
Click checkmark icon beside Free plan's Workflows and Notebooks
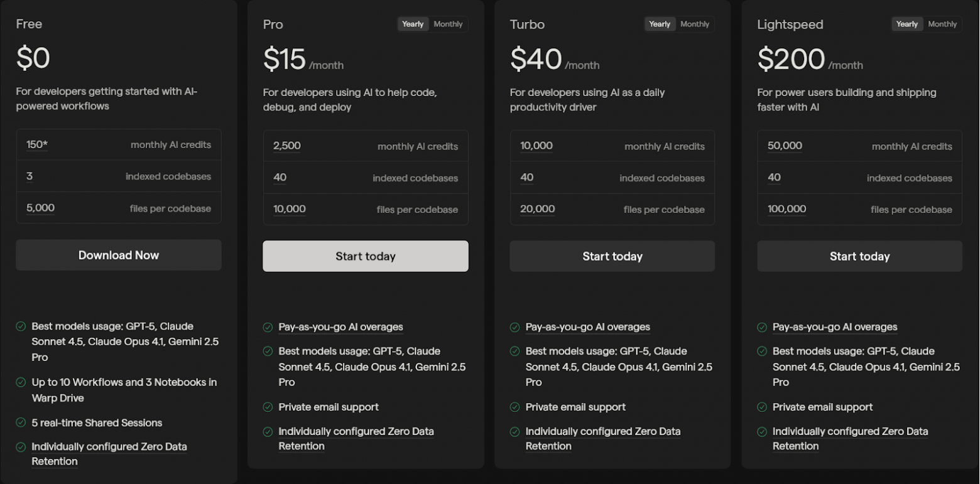(x=21, y=382)
